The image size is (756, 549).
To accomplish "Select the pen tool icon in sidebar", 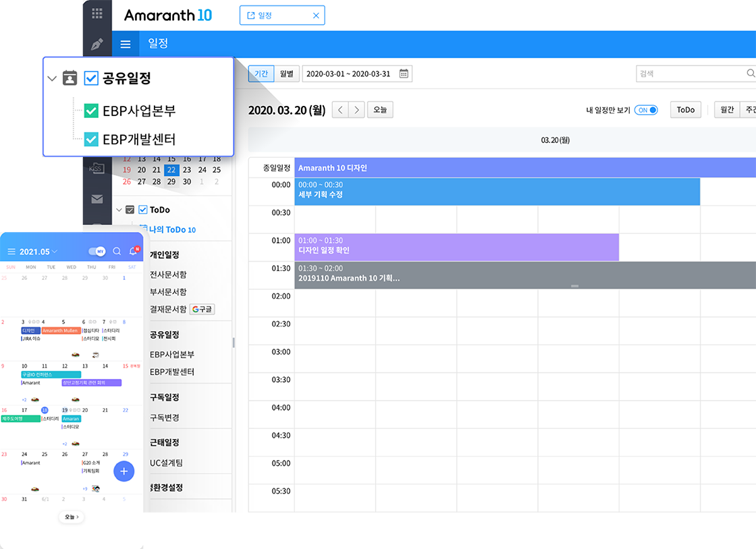I will (x=97, y=44).
